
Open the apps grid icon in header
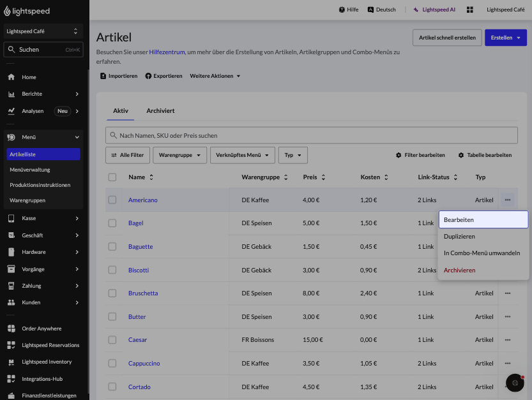[x=469, y=10]
